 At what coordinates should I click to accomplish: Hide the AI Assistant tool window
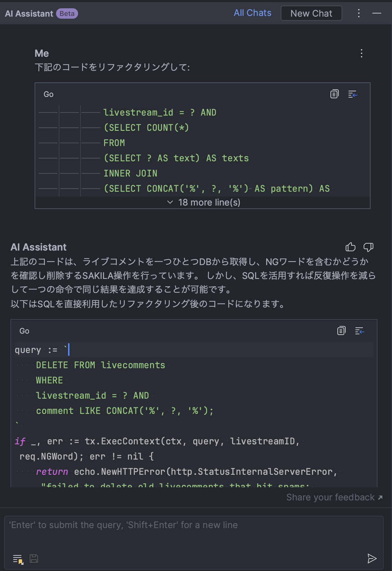(377, 13)
